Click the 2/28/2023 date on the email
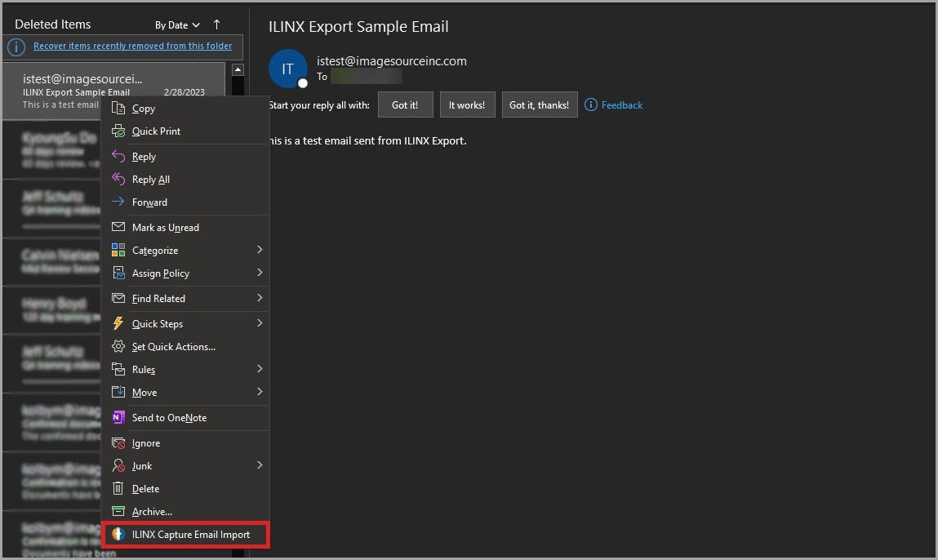The height and width of the screenshot is (560, 938). (184, 92)
